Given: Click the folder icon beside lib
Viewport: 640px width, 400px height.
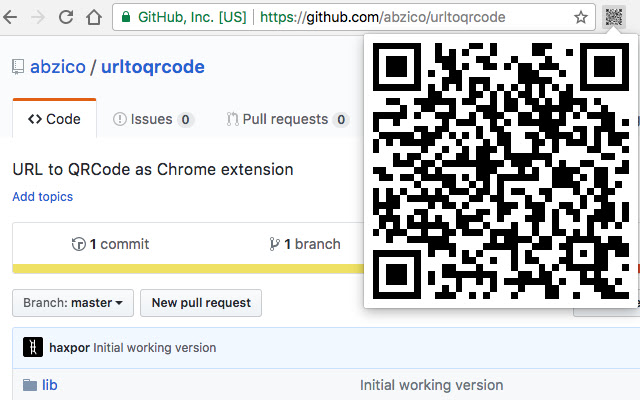Looking at the screenshot, I should [30, 385].
